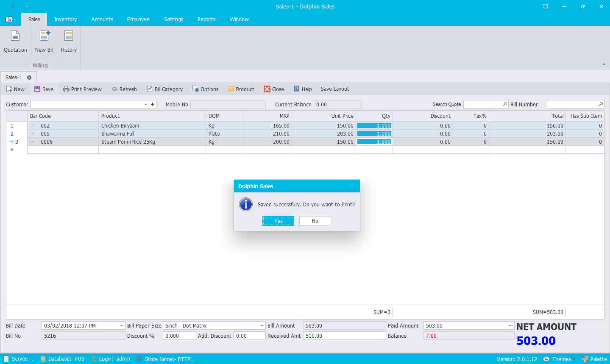Click the Login admin status entry
The image size is (610, 364).
tap(111, 359)
